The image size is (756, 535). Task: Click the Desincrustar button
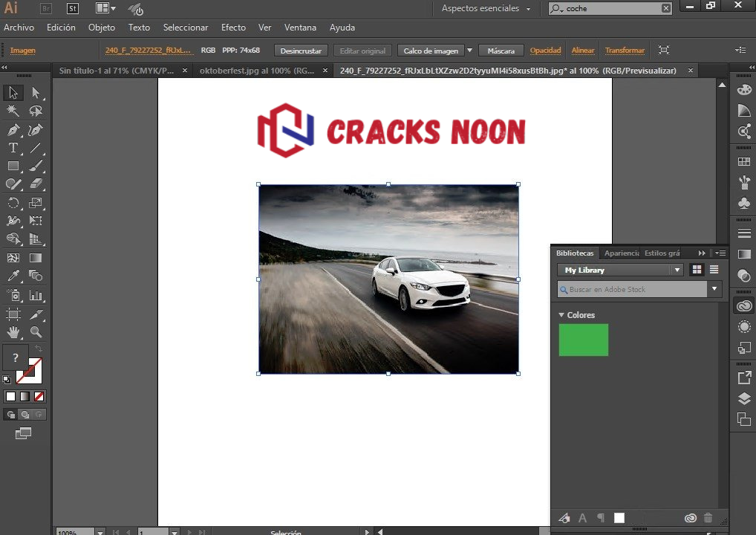(301, 51)
